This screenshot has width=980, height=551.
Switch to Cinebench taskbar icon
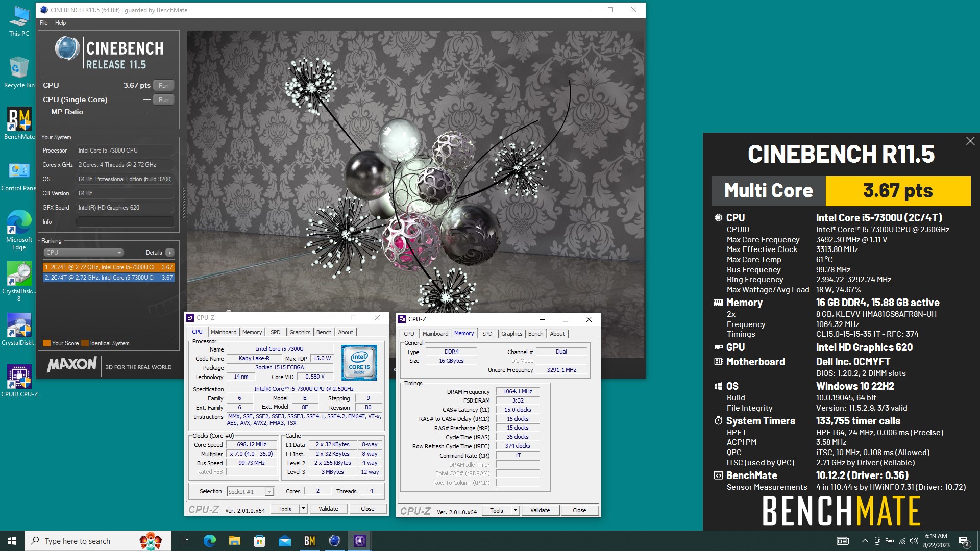(x=334, y=541)
